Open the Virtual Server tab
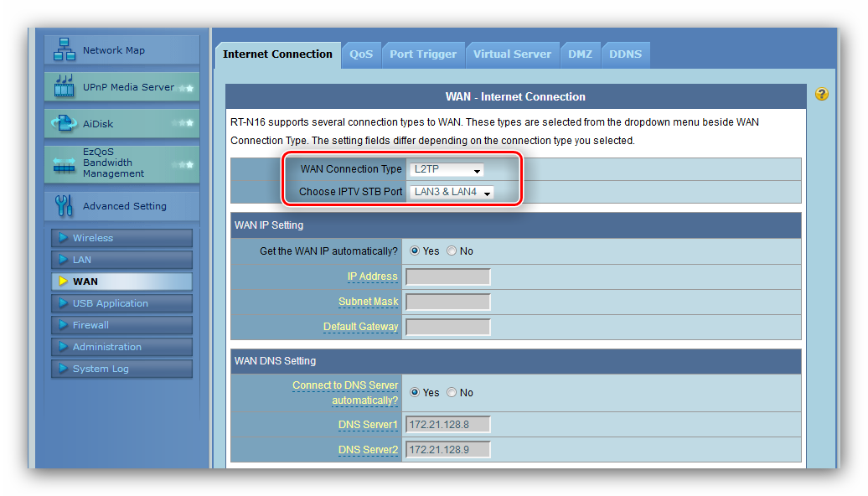The width and height of the screenshot is (868, 496). tap(512, 54)
